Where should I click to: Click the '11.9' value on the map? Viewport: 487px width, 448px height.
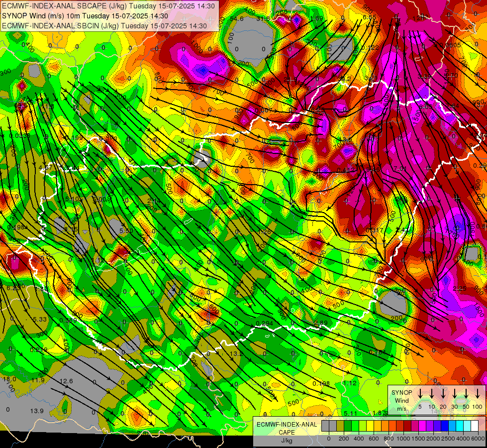click(x=38, y=380)
